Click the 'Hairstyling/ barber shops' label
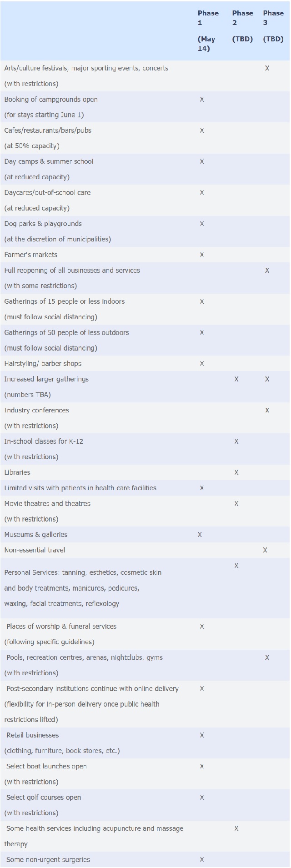Image resolution: width=291 pixels, height=868 pixels. point(43,363)
